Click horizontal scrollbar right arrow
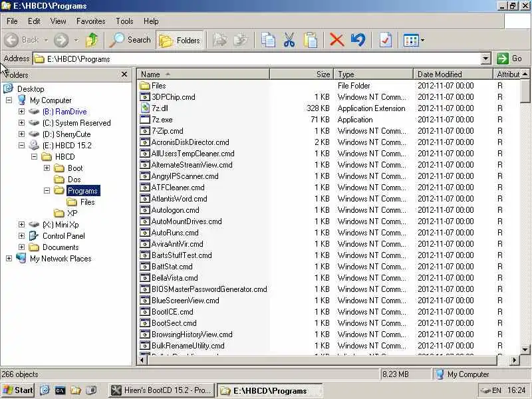This screenshot has width=532, height=399. tap(515, 360)
